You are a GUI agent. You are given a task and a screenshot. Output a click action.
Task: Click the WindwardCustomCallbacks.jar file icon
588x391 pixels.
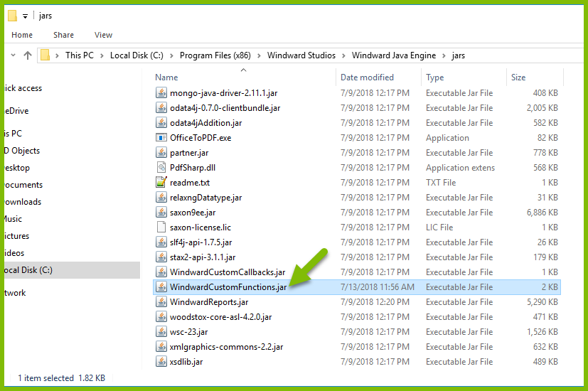pos(161,272)
